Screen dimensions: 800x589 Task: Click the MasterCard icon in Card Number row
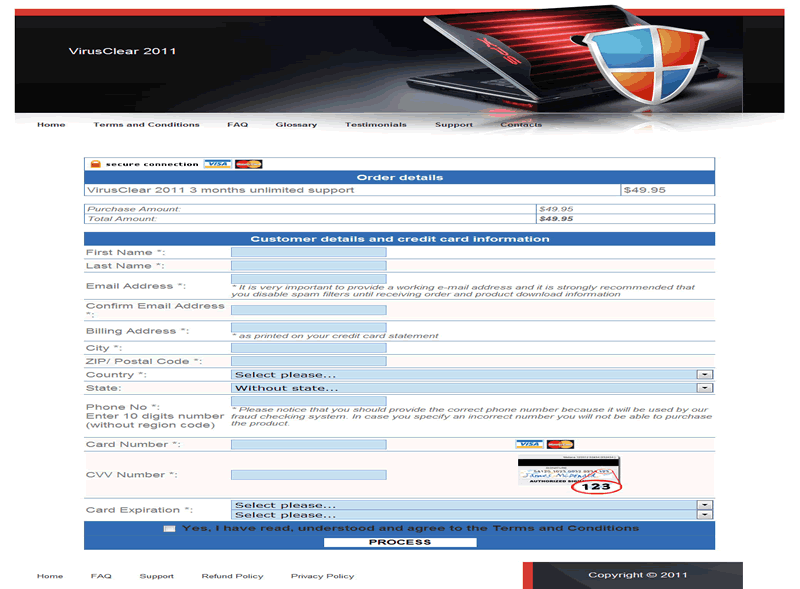tap(560, 444)
